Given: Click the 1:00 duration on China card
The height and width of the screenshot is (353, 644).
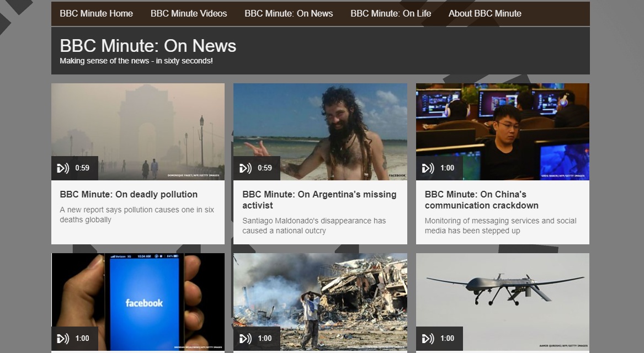Looking at the screenshot, I should (x=447, y=168).
